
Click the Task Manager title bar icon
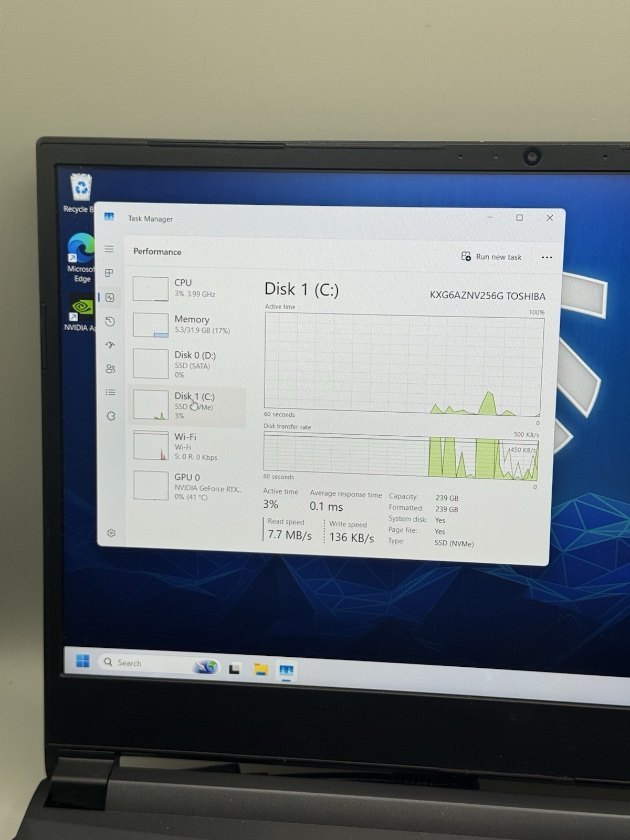tap(109, 217)
